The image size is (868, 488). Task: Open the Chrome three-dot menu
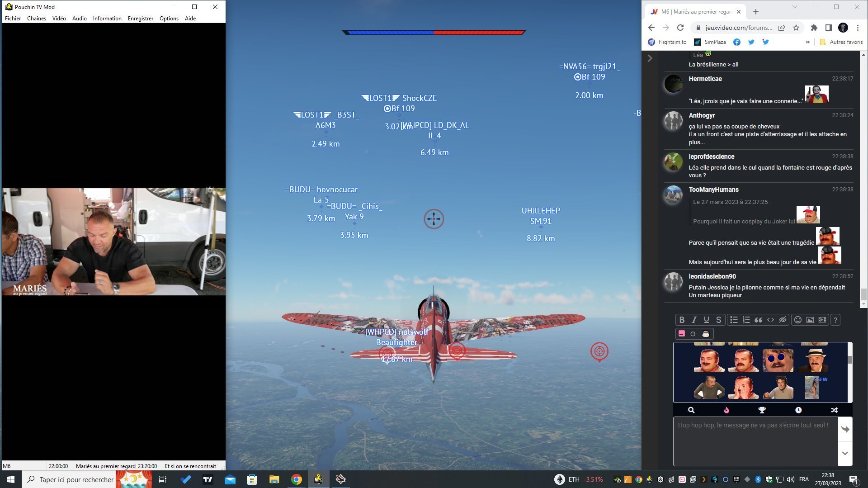(x=858, y=28)
